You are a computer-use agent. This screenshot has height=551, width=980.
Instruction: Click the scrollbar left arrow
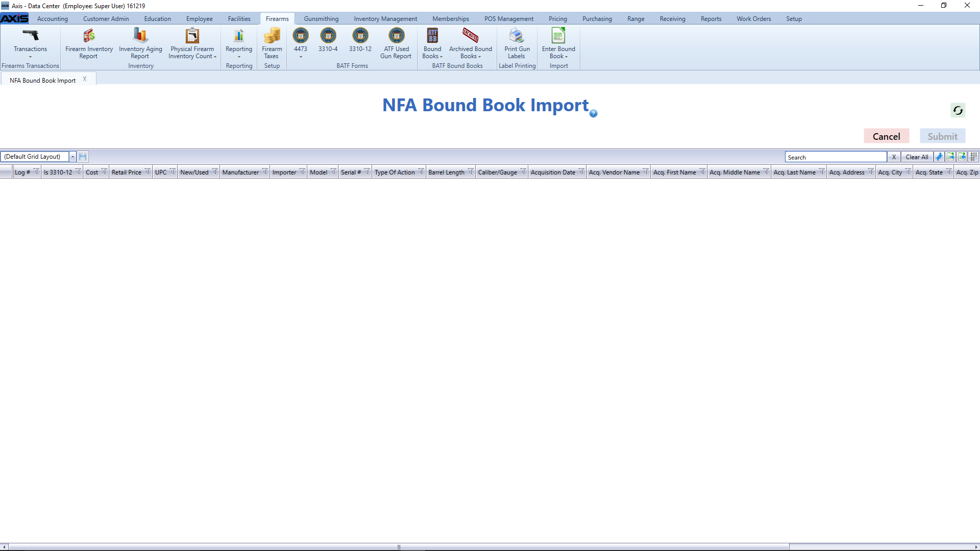pos(4,547)
